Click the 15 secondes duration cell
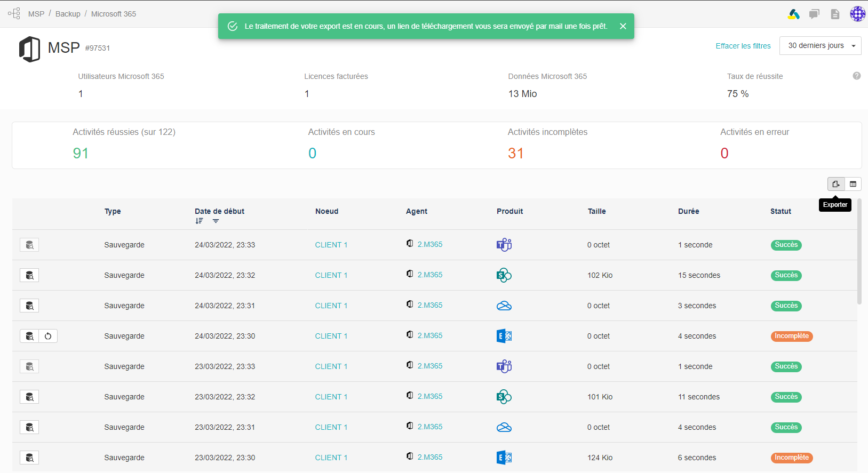The width and height of the screenshot is (868, 473). [699, 275]
